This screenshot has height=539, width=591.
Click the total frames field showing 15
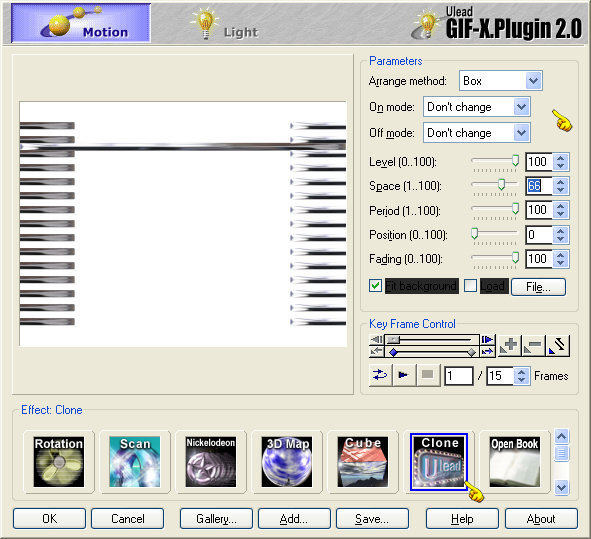point(500,376)
